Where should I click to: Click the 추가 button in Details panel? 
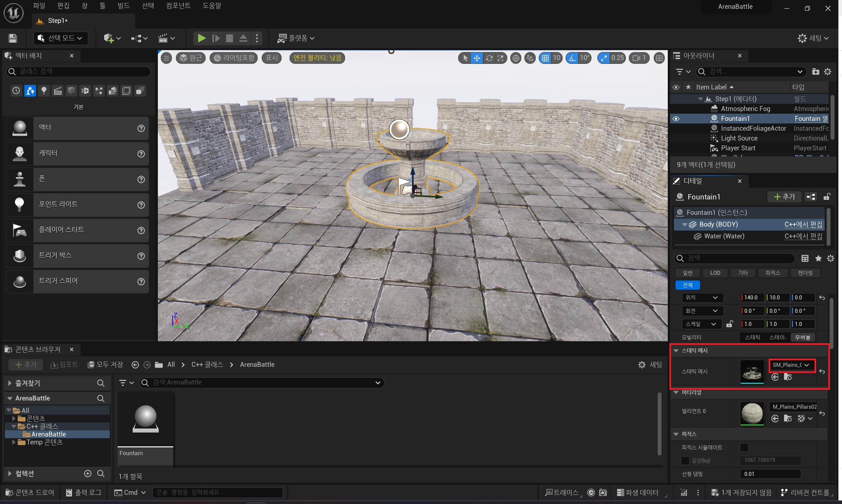click(784, 196)
